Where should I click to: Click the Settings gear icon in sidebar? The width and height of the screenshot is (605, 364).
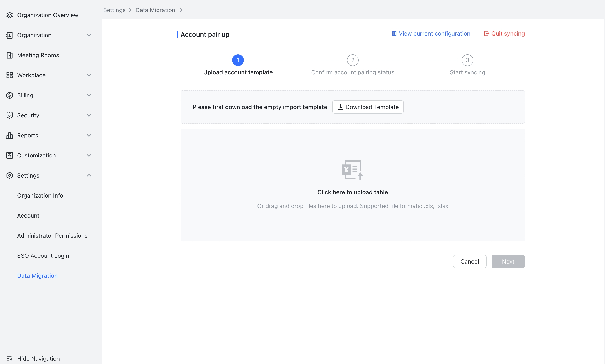10,175
